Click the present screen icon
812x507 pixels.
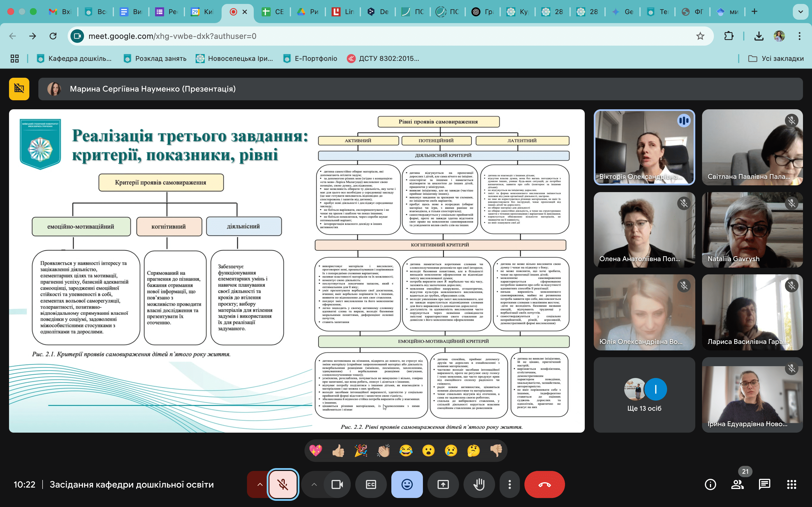pos(443,484)
